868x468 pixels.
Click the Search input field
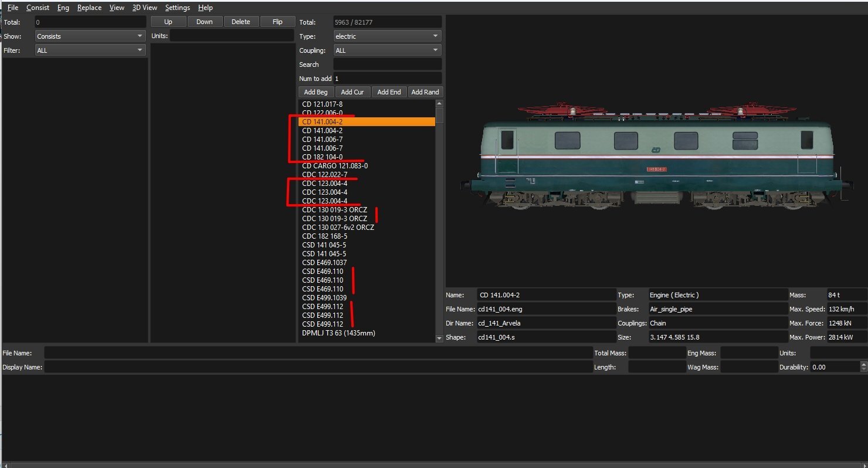[387, 65]
